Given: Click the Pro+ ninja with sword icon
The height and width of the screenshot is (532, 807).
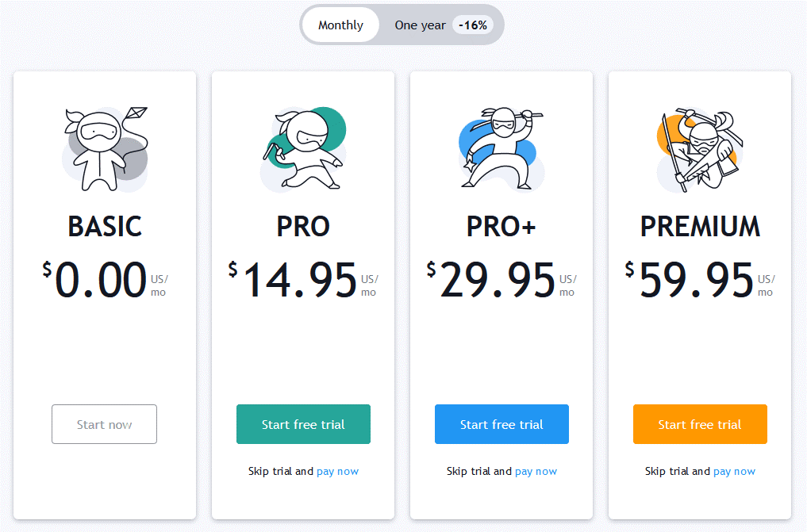Looking at the screenshot, I should coord(501,149).
